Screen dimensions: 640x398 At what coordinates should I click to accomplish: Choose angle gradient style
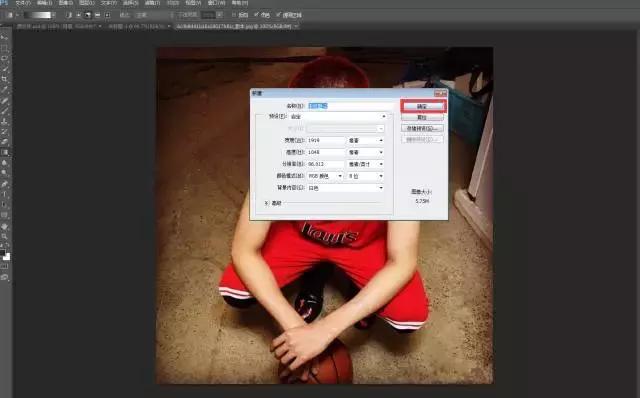coord(88,15)
